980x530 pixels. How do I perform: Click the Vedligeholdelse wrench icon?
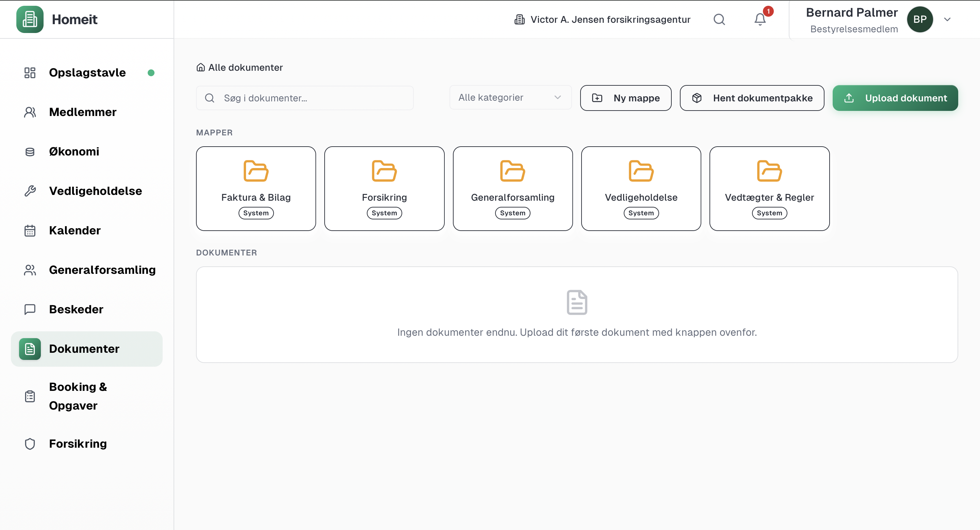(30, 191)
